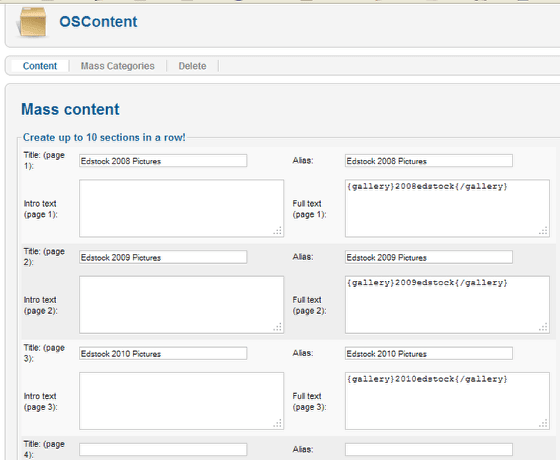Select the Alias field for page 2
The height and width of the screenshot is (460, 560).
click(x=429, y=257)
